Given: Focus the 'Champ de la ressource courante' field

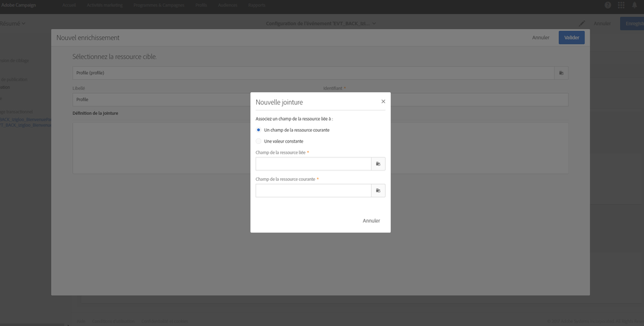Looking at the screenshot, I should 313,190.
